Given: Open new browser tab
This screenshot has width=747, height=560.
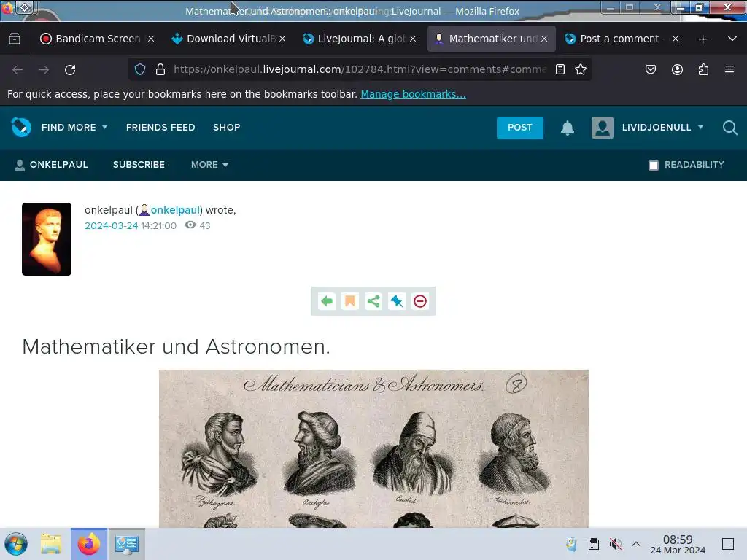Looking at the screenshot, I should 703,39.
